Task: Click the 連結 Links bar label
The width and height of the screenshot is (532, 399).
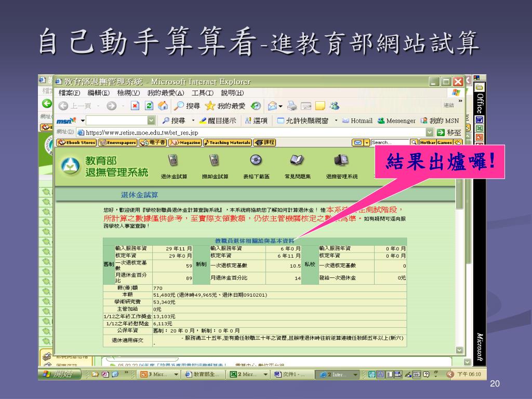Action: (448, 105)
